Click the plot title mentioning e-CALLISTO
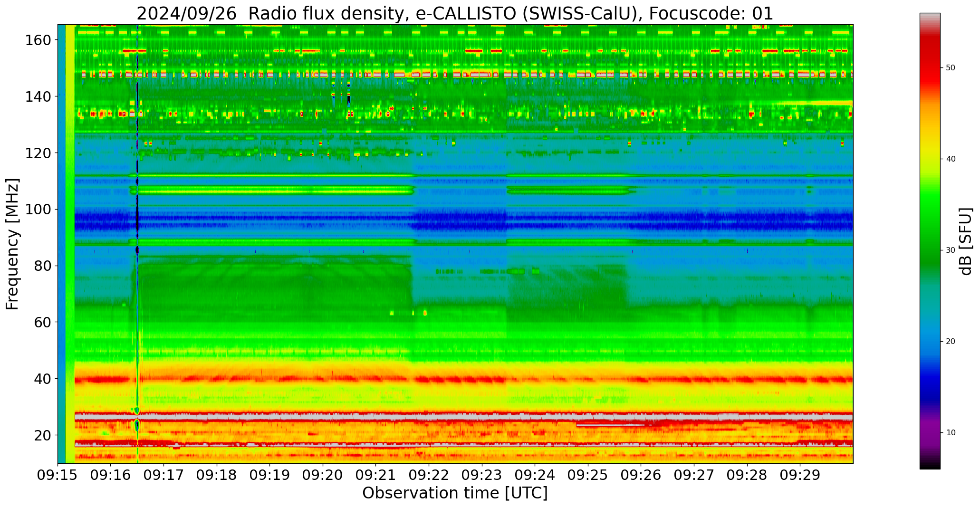Viewport: 980px width, 507px height. point(455,13)
